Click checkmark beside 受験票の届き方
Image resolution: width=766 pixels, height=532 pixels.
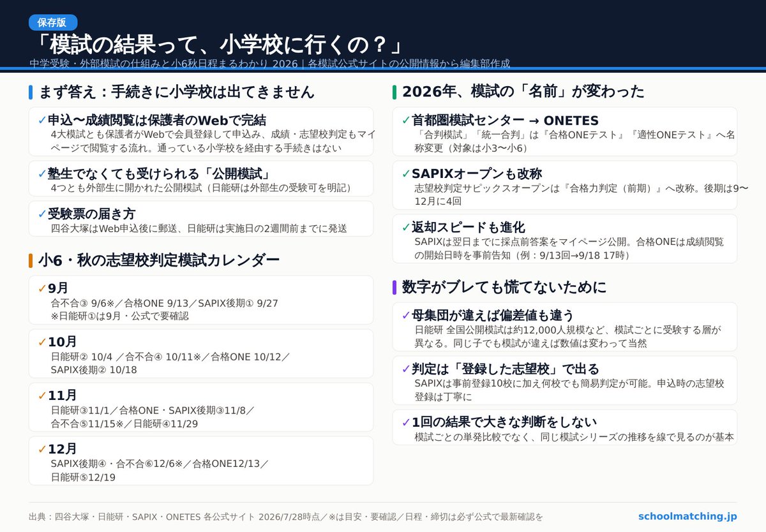[x=42, y=214]
